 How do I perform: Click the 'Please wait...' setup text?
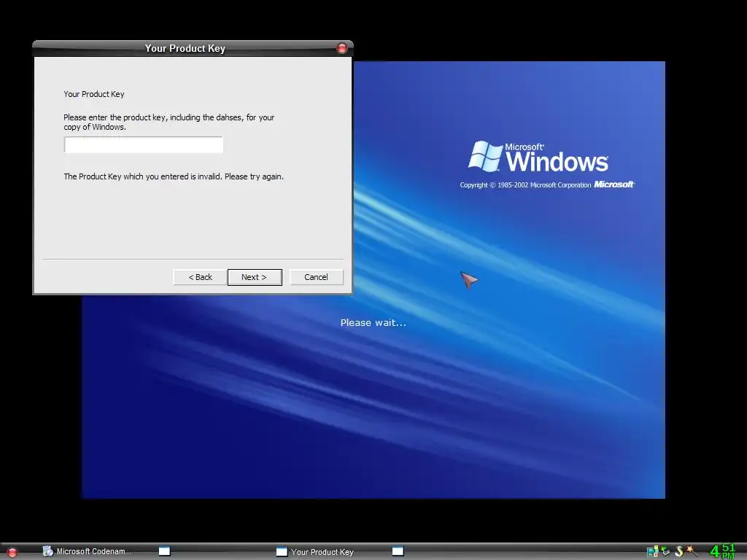point(373,323)
